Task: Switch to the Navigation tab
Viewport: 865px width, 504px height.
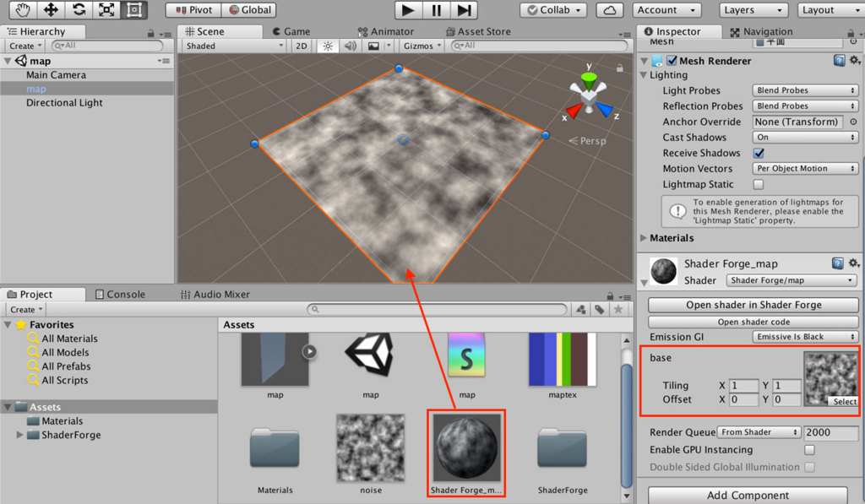Action: [761, 31]
